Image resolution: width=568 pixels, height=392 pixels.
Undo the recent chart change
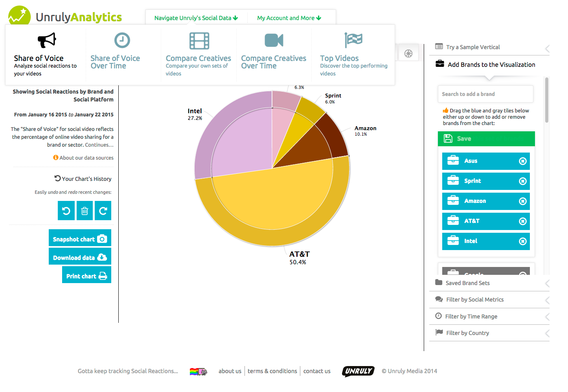[x=66, y=211]
